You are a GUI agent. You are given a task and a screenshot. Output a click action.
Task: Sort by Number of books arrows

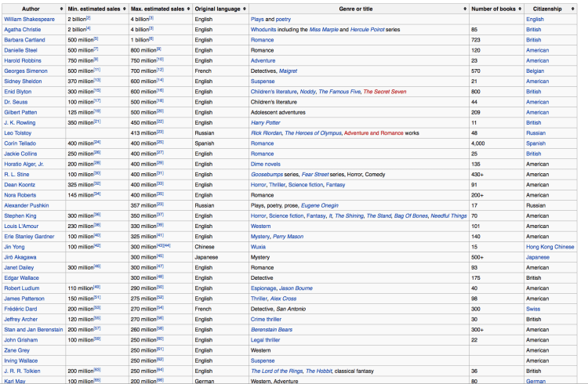520,9
